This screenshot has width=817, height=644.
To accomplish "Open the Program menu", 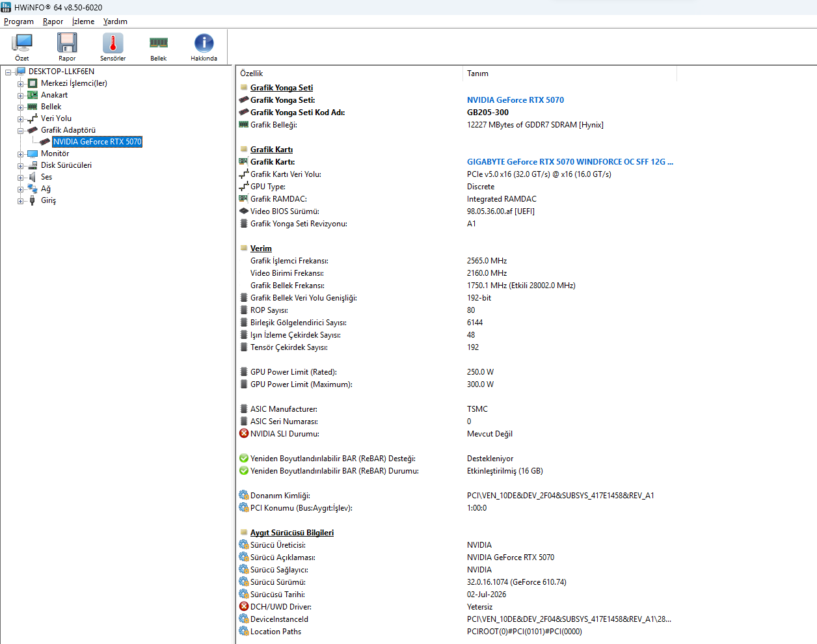I will [x=19, y=21].
